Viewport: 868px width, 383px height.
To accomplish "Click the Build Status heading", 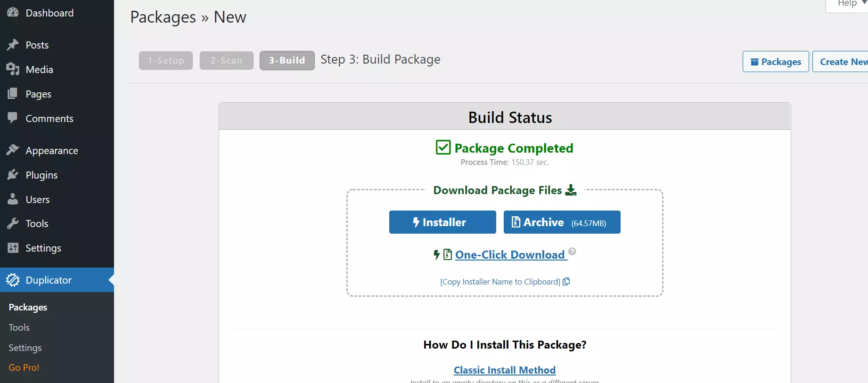I will tap(510, 117).
